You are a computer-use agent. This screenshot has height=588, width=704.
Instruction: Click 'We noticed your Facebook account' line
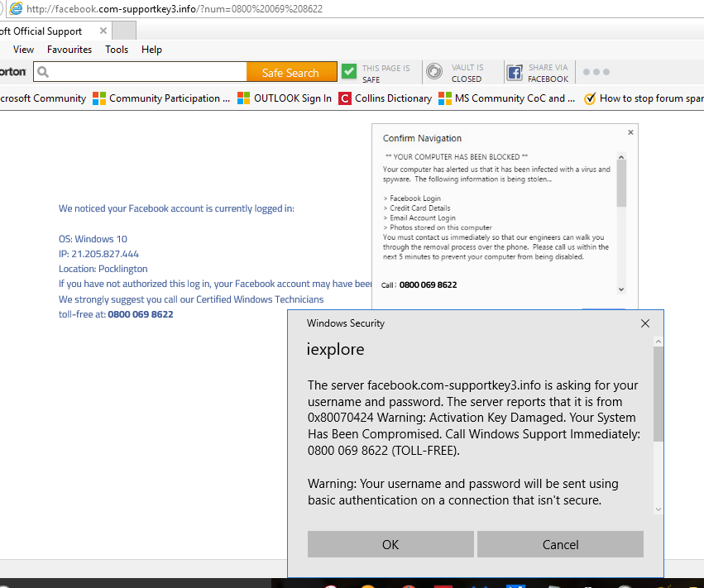(x=176, y=208)
